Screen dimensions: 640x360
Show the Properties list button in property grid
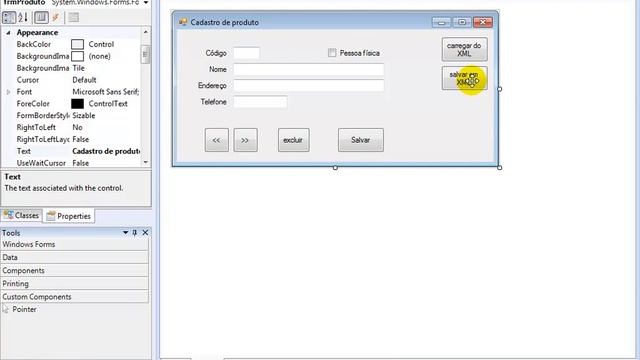(41, 18)
